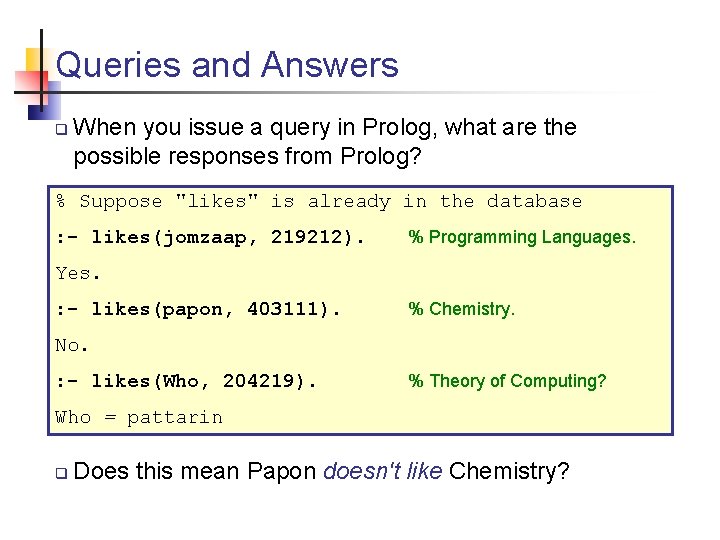
Task: Click the "Yes." response text
Action: (x=79, y=273)
